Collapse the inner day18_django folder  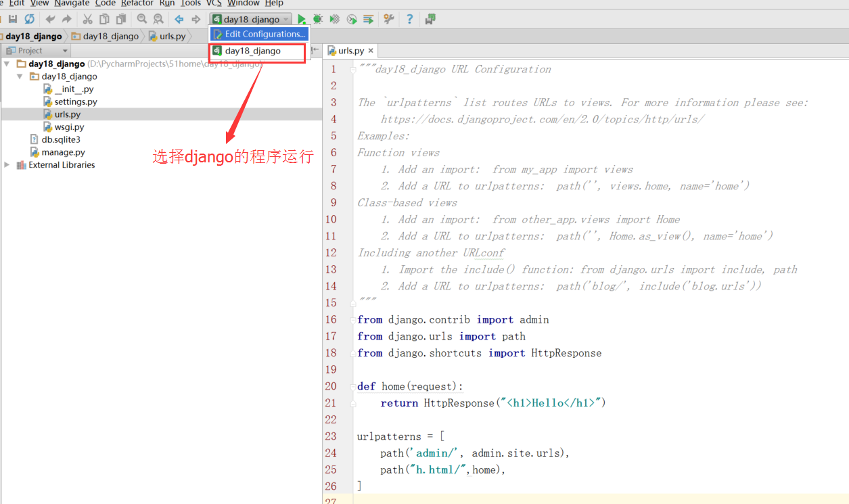(20, 76)
